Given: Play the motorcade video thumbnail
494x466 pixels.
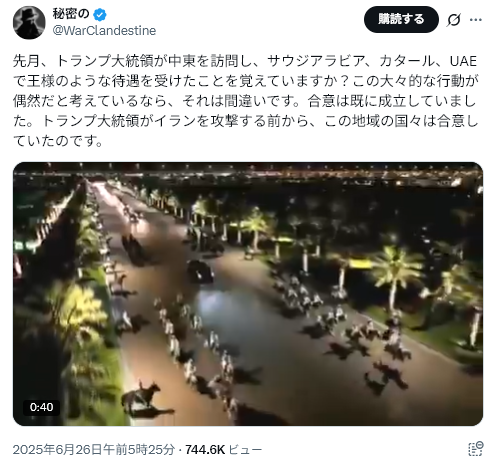Looking at the screenshot, I should pyautogui.click(x=248, y=294).
